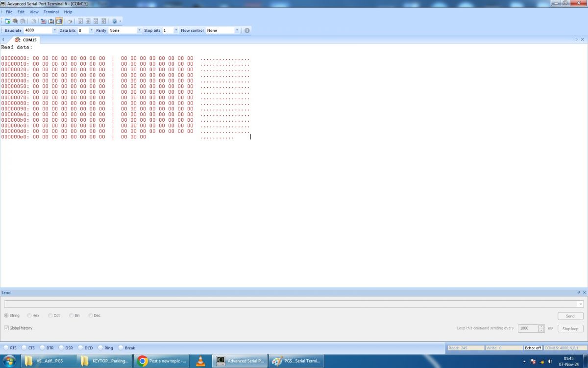
Task: Show hidden tray icons arrow
Action: 524,361
